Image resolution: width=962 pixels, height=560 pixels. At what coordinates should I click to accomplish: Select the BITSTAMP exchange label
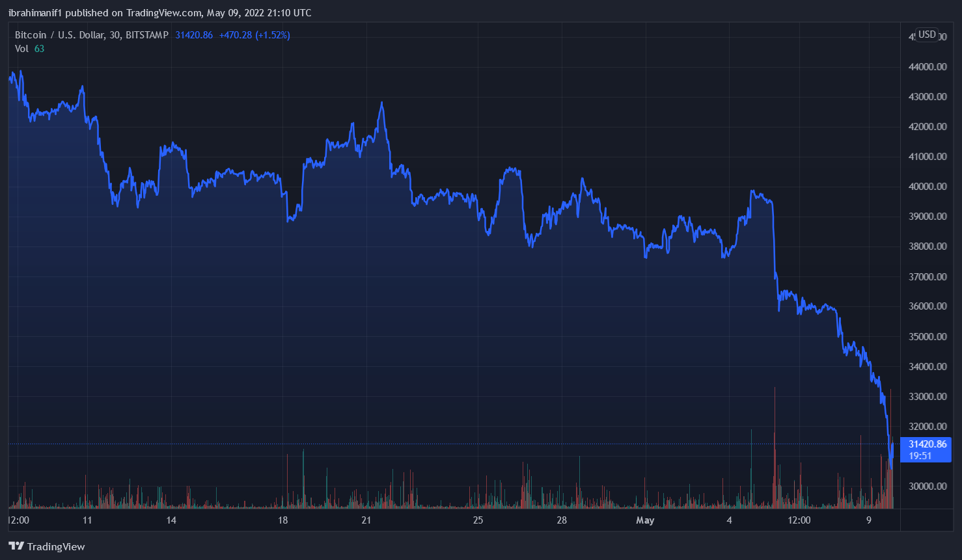[147, 35]
